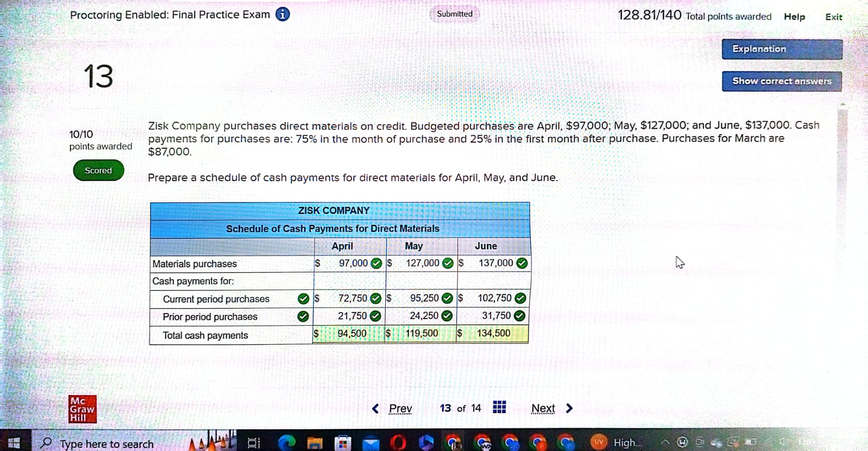
Task: Click the vertical scrollbar on the right
Action: pos(843,163)
